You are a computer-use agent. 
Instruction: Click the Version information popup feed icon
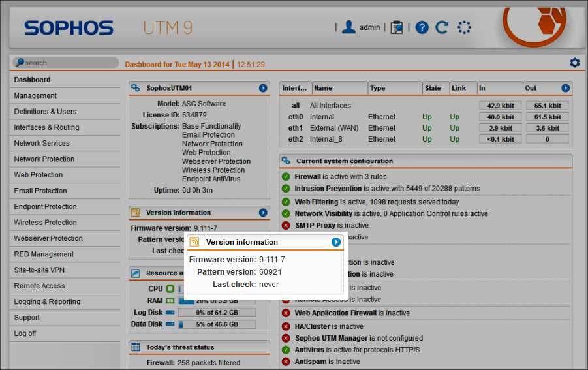[194, 242]
